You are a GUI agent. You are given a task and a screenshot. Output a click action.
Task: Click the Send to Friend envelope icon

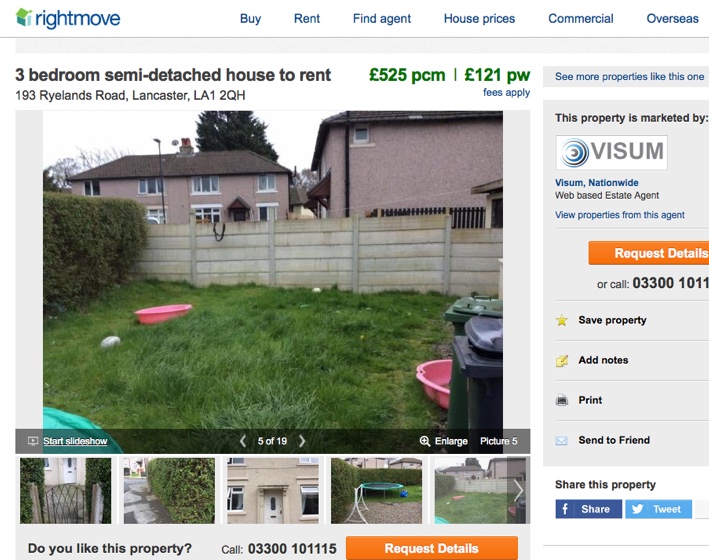[562, 441]
